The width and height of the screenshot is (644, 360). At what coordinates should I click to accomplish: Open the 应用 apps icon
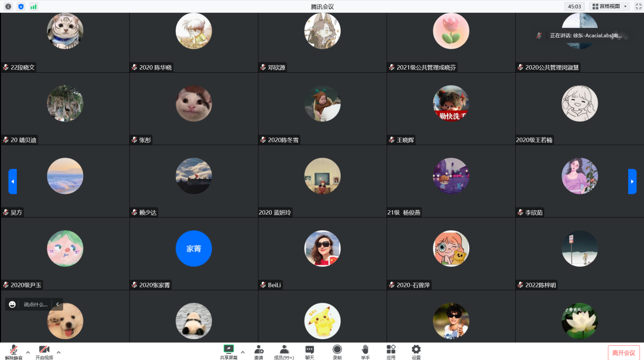point(390,351)
